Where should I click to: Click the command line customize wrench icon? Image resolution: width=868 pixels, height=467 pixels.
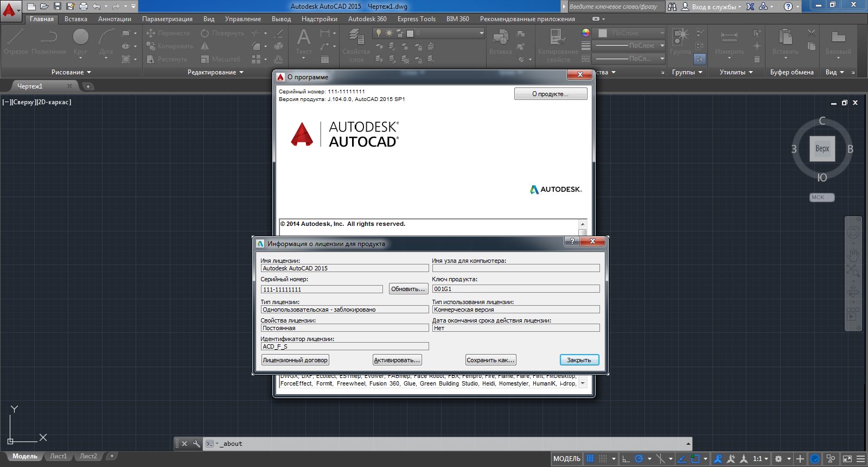click(196, 444)
